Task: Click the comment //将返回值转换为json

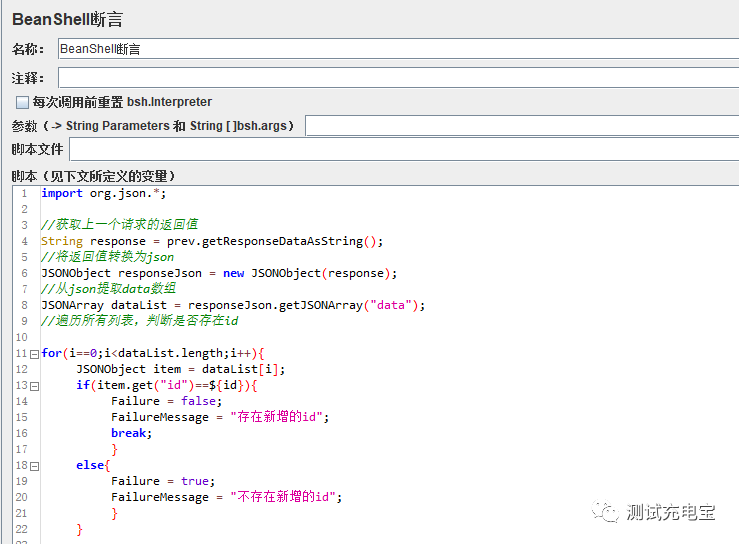Action: [x=107, y=257]
